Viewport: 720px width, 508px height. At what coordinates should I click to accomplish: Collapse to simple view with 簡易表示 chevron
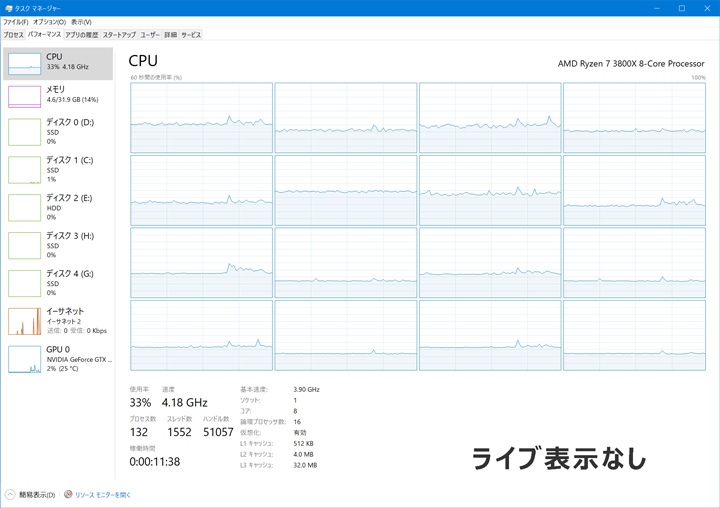point(10,494)
